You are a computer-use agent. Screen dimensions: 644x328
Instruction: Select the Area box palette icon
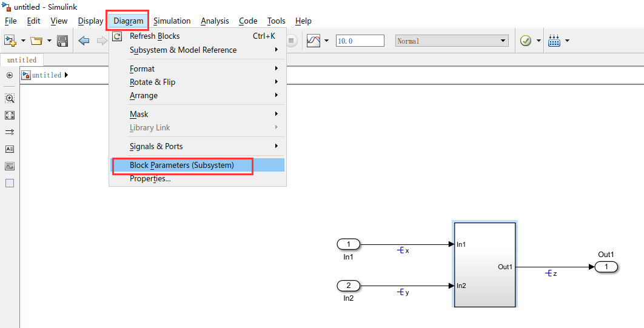coord(10,183)
